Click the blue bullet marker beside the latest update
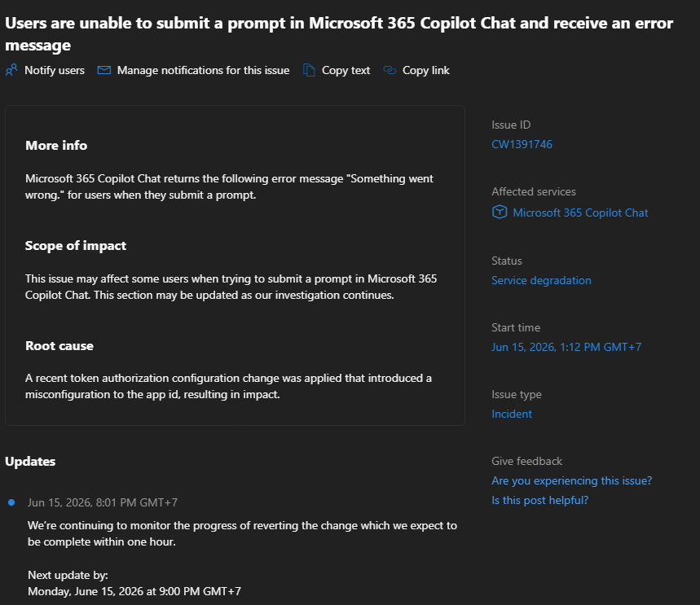 (x=11, y=502)
